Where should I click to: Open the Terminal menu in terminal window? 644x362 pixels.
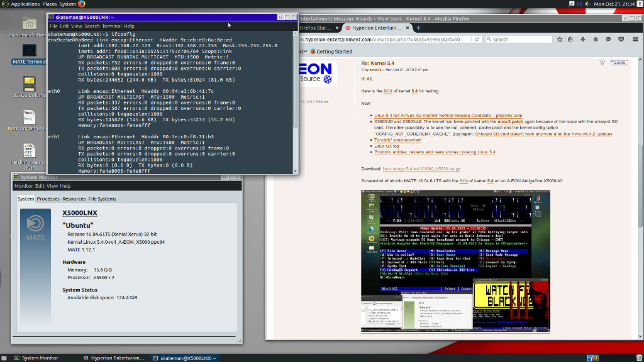pyautogui.click(x=112, y=26)
